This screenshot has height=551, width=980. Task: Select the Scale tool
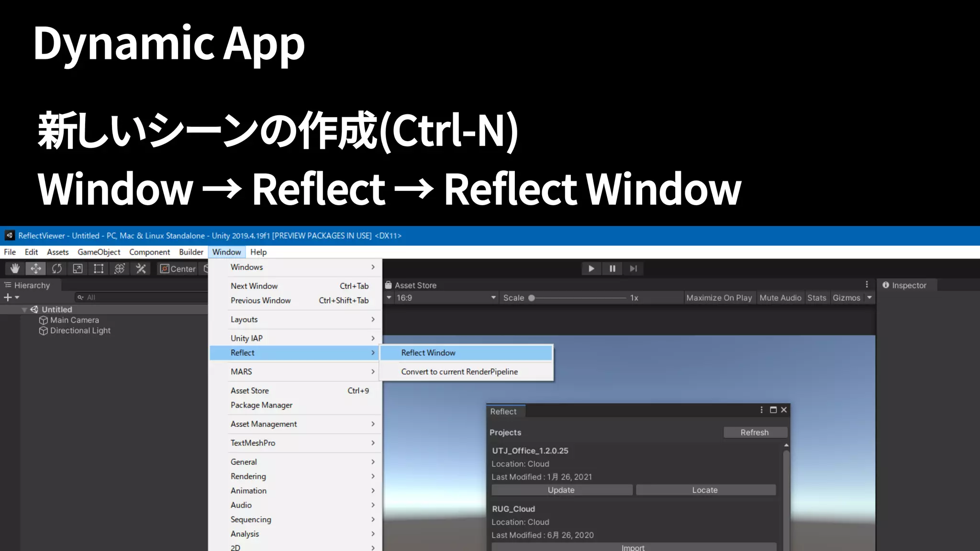[78, 269]
